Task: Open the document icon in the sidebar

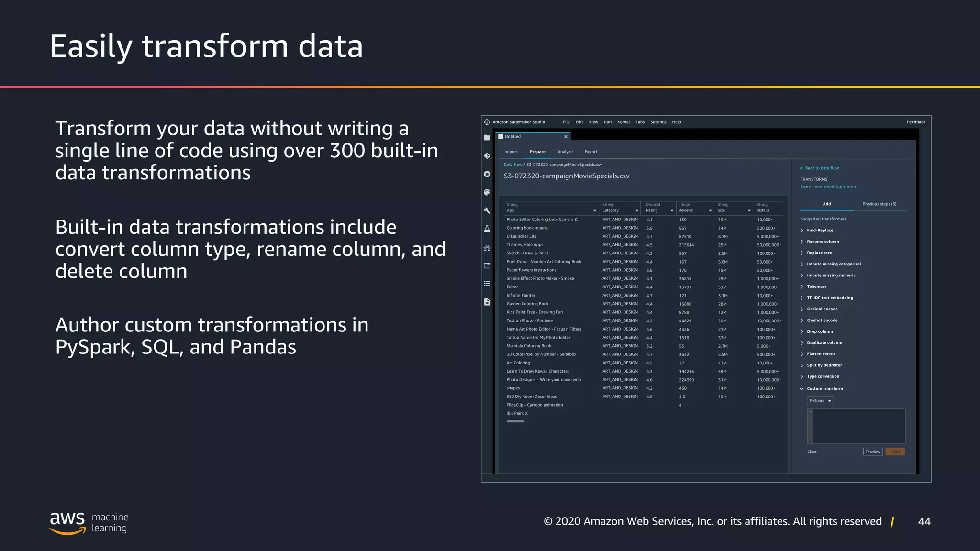Action: pyautogui.click(x=487, y=302)
